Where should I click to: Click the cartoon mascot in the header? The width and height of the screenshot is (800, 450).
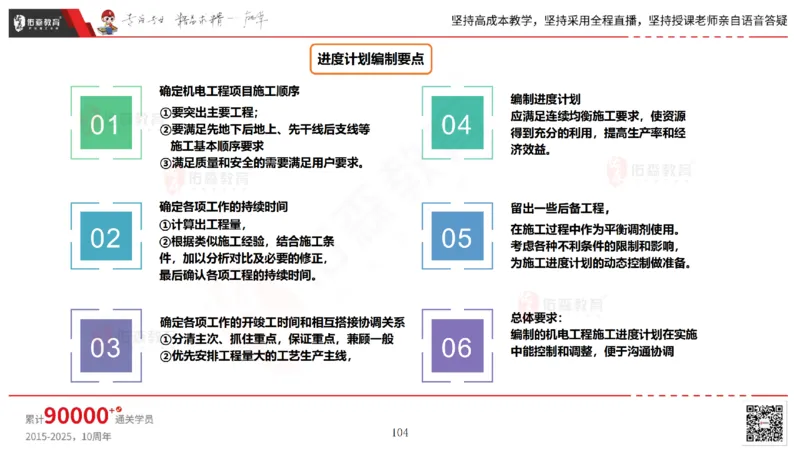pos(107,22)
